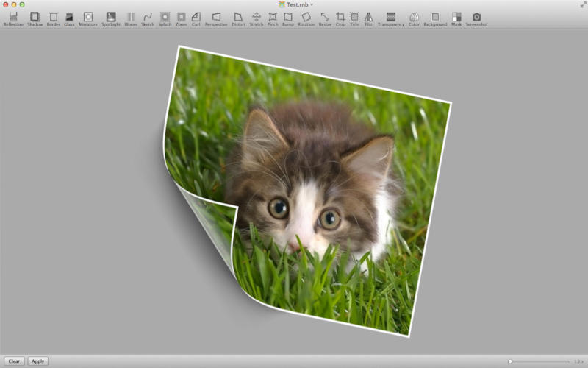Activate the Curl tool
The height and width of the screenshot is (368, 588).
(196, 19)
